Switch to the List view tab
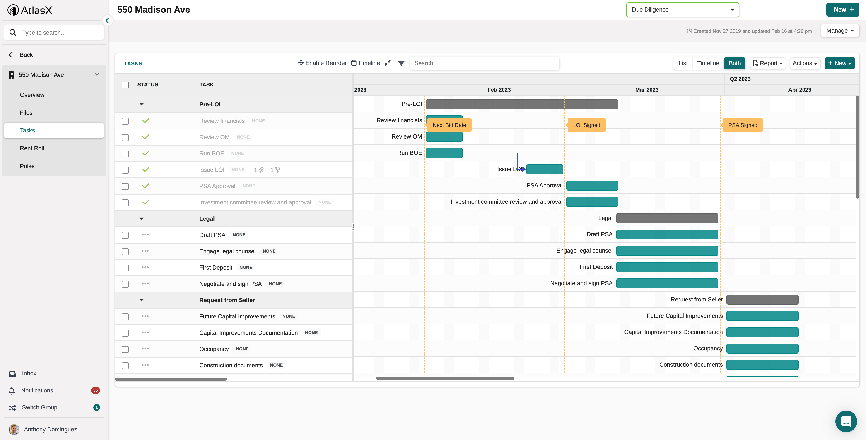The height and width of the screenshot is (440, 868). tap(683, 63)
